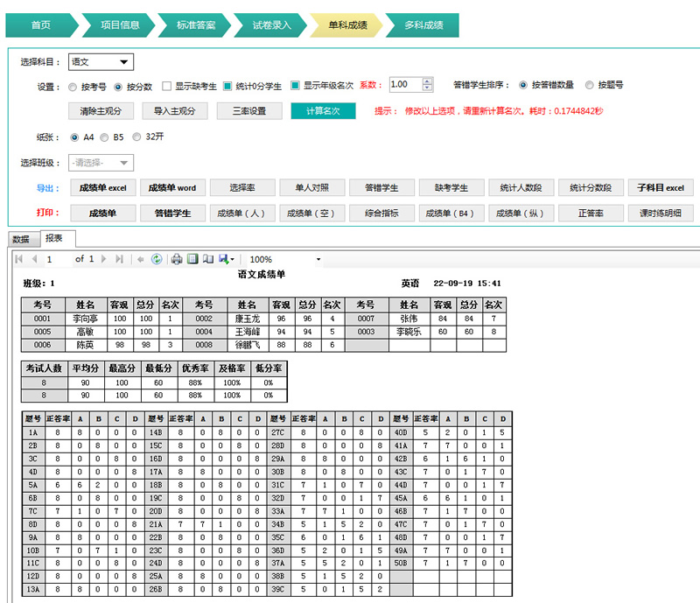This screenshot has width=700, height=603.
Task: Print 成绩单（纵）
Action: 521,214
